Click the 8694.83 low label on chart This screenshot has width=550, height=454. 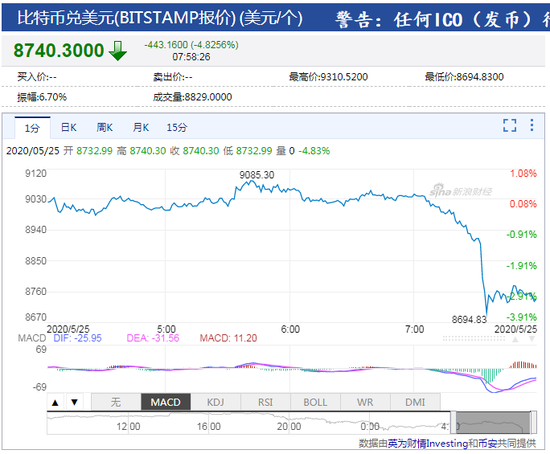469,319
